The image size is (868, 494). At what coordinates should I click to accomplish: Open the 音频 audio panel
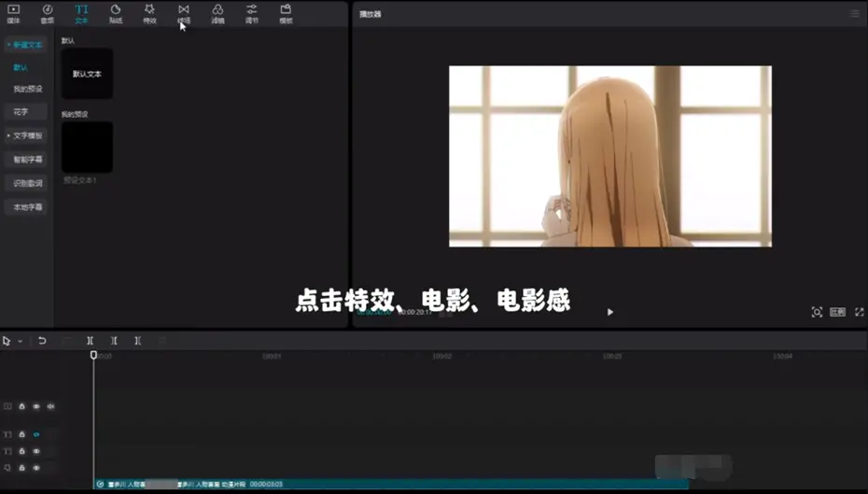coord(48,14)
